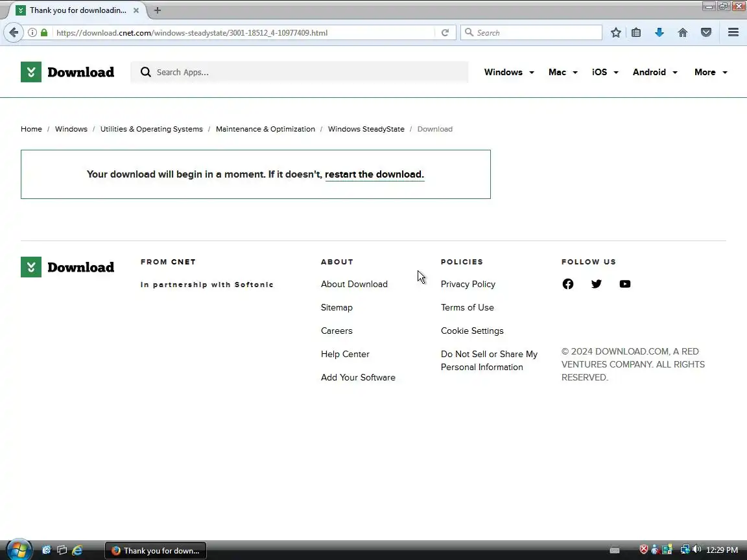
Task: Open Maintenance & Optimization breadcrumb
Action: point(265,129)
